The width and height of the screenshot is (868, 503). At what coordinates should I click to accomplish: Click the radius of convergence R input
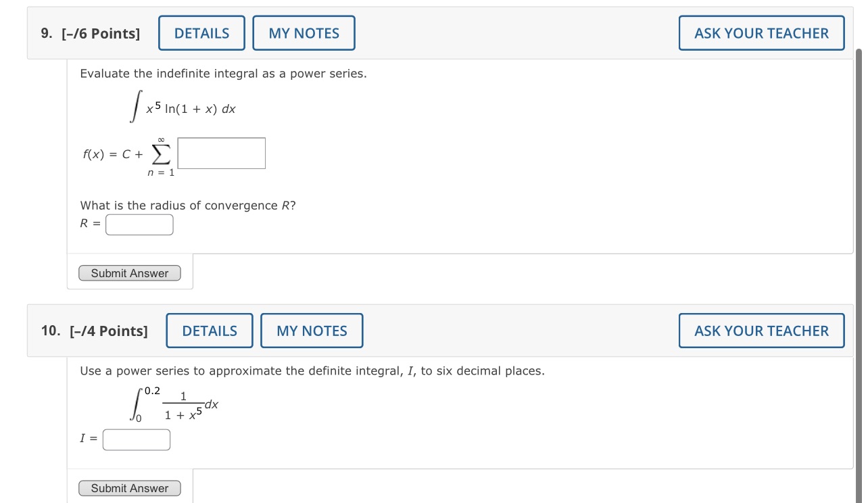click(139, 224)
